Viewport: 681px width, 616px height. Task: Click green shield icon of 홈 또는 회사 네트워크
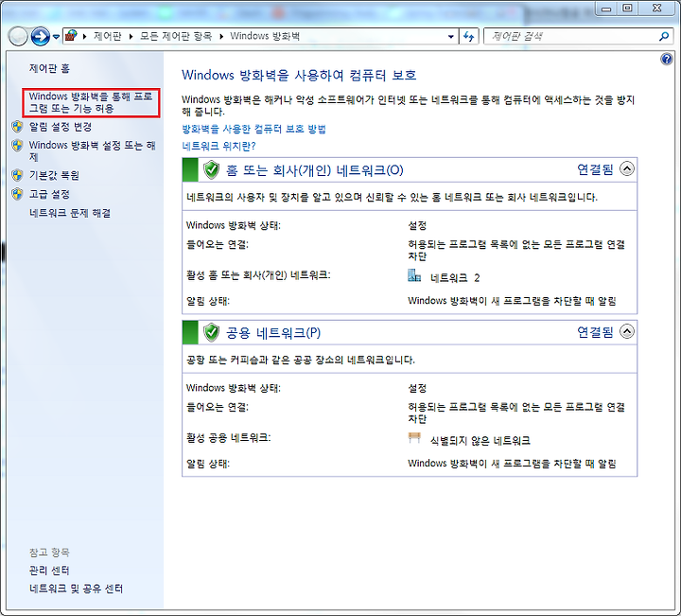pyautogui.click(x=212, y=170)
